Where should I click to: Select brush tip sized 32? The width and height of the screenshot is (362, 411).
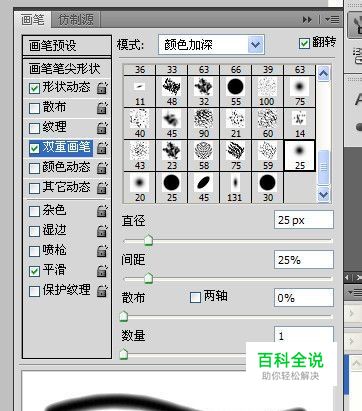coord(204,91)
